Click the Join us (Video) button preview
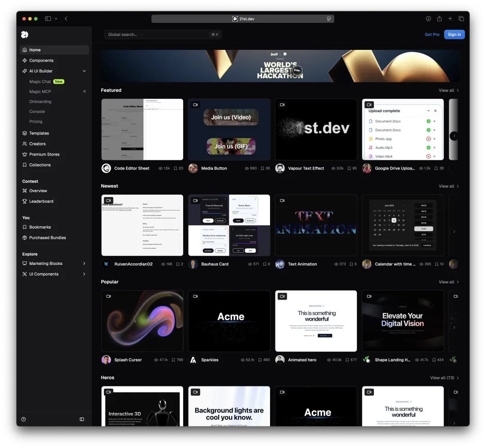 (231, 117)
